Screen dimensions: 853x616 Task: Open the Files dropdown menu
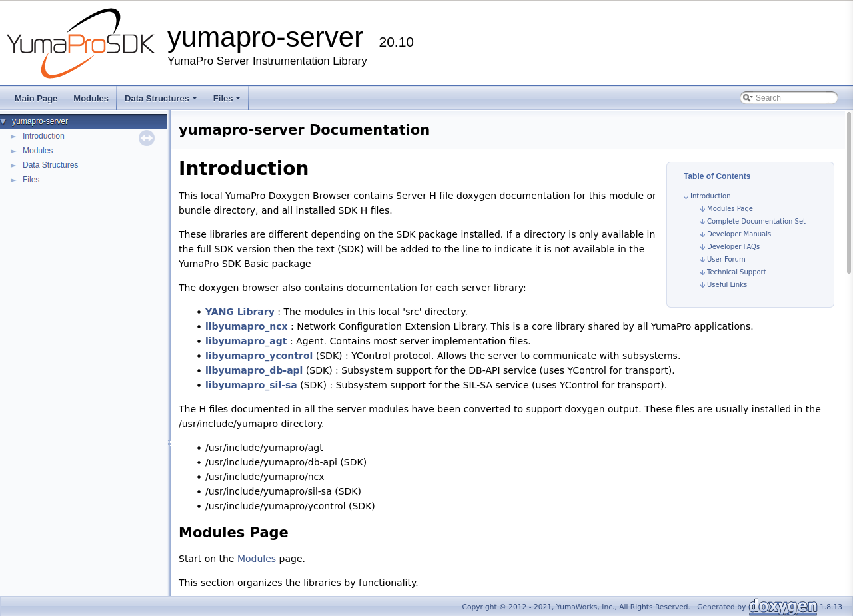227,99
